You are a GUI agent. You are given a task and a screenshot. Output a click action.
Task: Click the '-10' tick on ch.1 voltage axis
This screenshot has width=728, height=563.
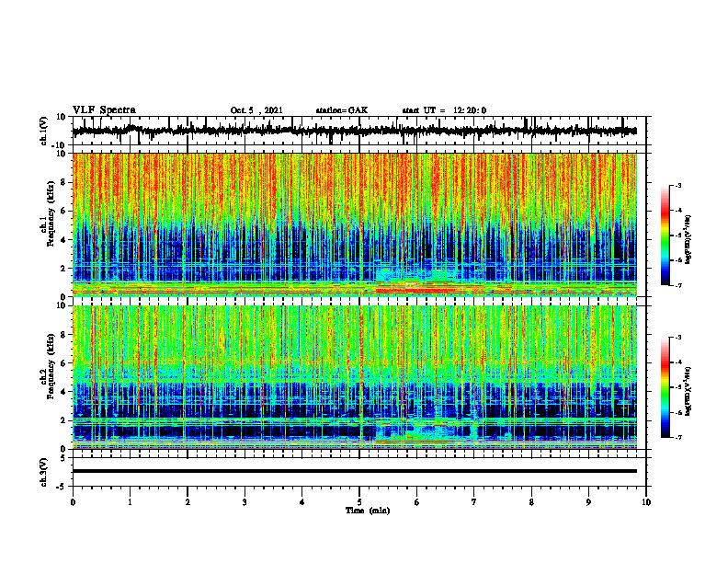[60, 145]
